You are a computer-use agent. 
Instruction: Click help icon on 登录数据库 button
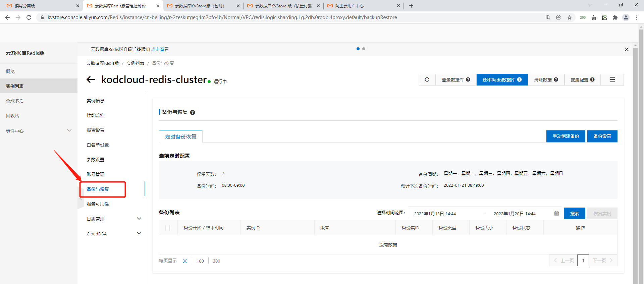pos(468,80)
